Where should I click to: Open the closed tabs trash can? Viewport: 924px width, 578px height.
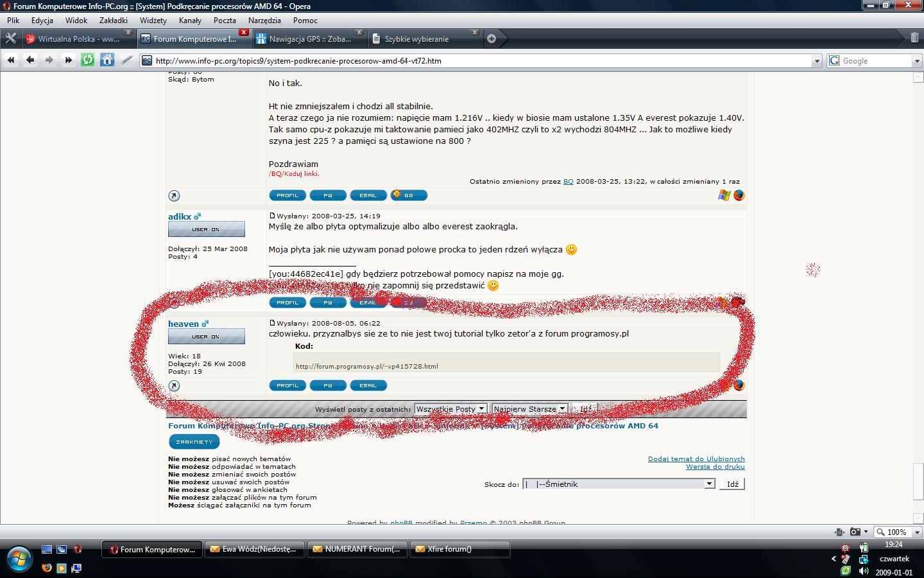coord(914,38)
